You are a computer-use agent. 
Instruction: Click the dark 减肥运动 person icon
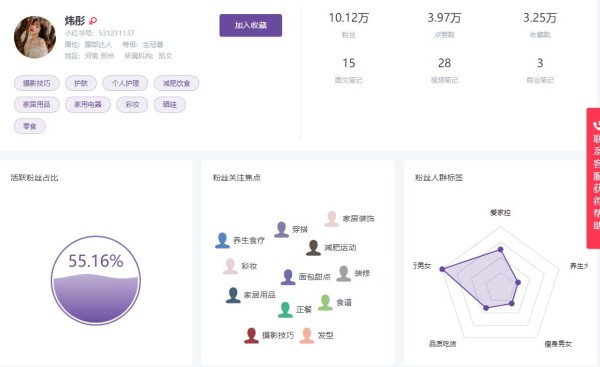[x=313, y=248]
